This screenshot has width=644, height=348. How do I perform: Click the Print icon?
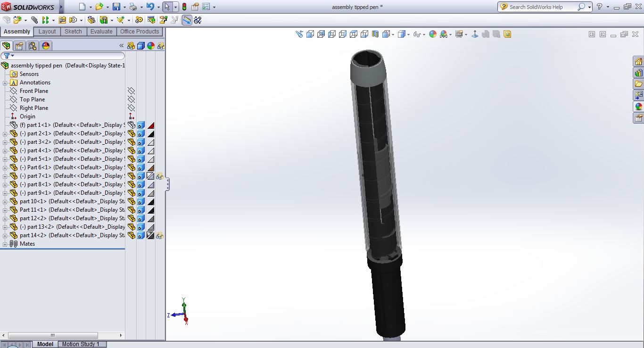[x=133, y=7]
